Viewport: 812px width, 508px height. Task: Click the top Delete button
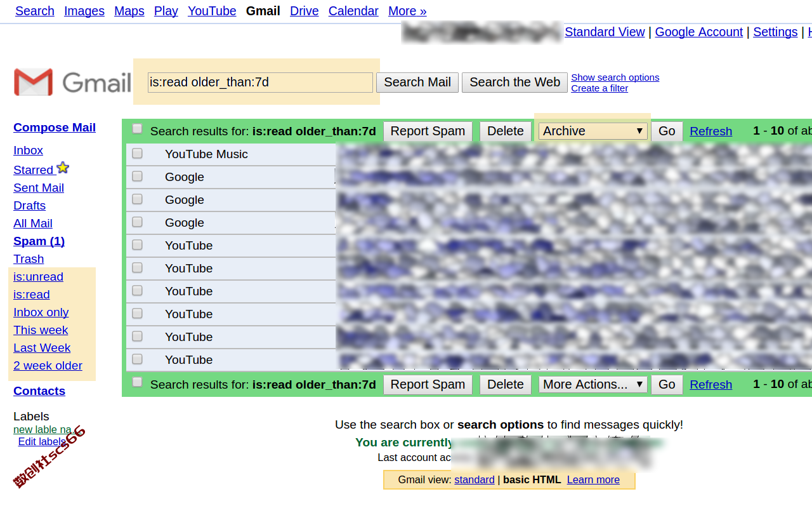point(506,131)
